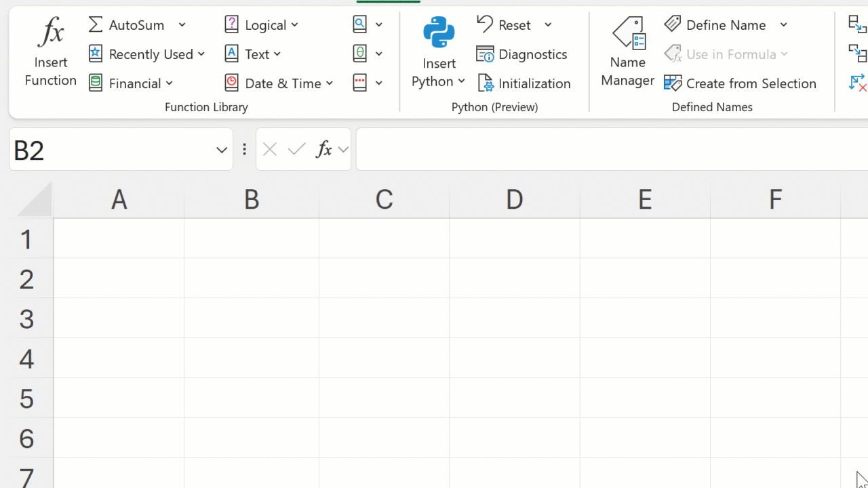
Task: Open Python Initialization settings
Action: tap(524, 83)
